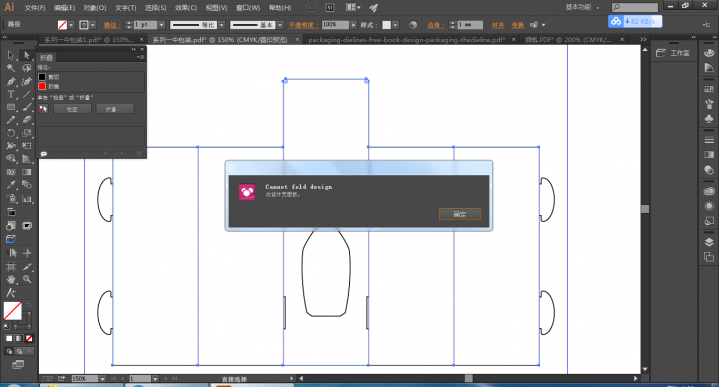The image size is (719, 387).
Task: Expand the fold panel flyout menu
Action: [140, 57]
